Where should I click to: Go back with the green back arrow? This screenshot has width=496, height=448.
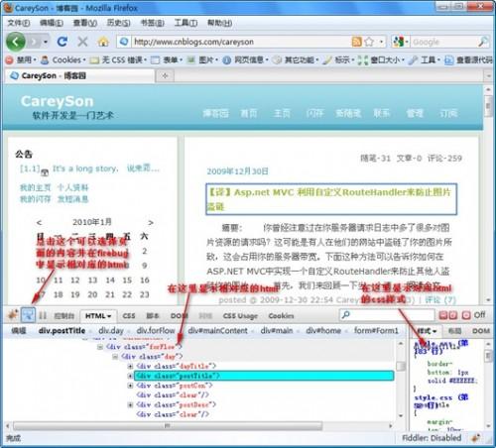[x=15, y=42]
